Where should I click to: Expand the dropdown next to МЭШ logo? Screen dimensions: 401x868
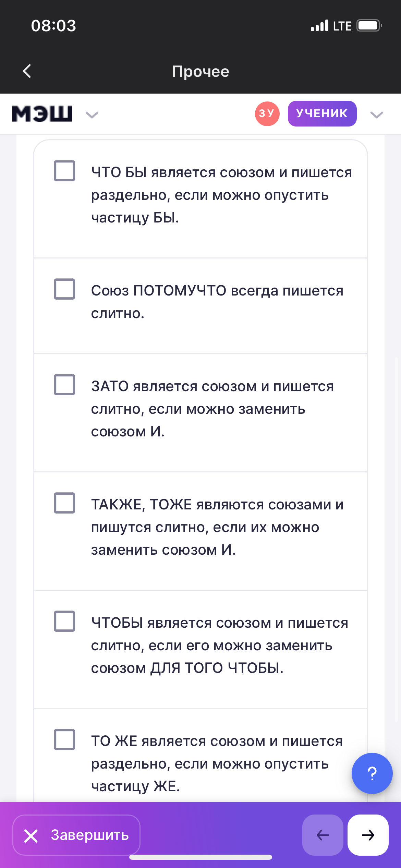coord(92,114)
